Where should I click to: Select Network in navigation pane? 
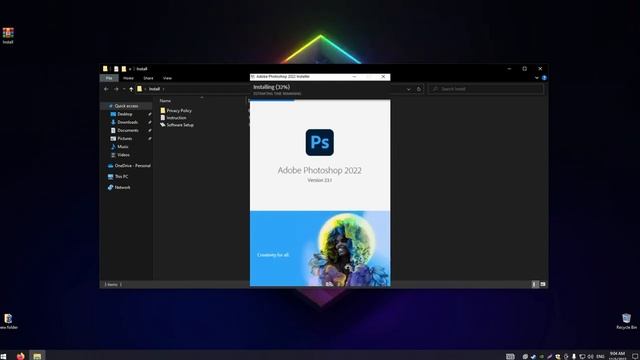(x=119, y=188)
